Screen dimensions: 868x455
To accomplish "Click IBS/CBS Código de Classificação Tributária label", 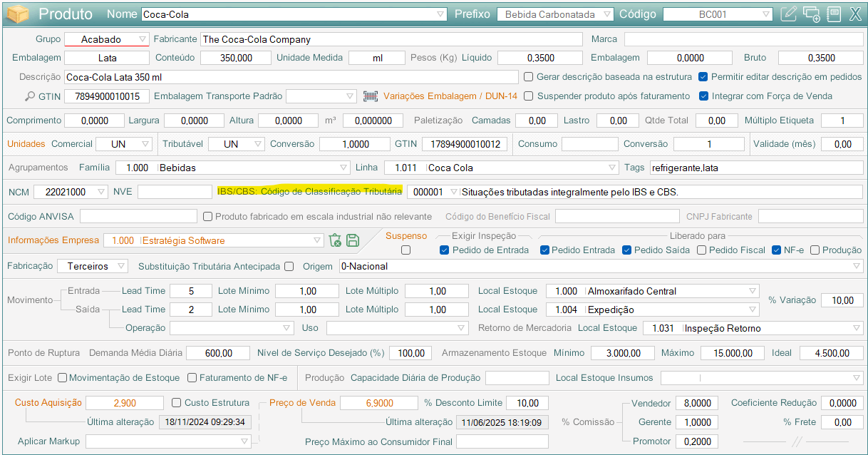I will click(x=310, y=192).
